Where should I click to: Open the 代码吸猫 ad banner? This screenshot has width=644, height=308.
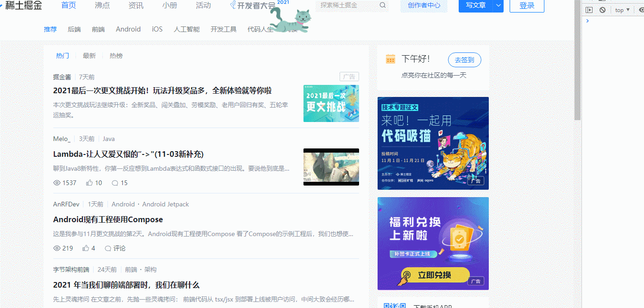(433, 143)
